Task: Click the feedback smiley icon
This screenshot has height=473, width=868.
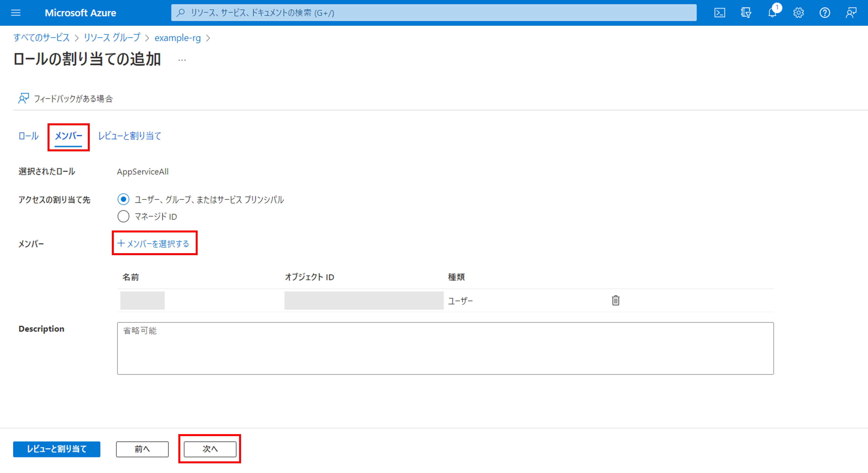Action: [x=24, y=98]
